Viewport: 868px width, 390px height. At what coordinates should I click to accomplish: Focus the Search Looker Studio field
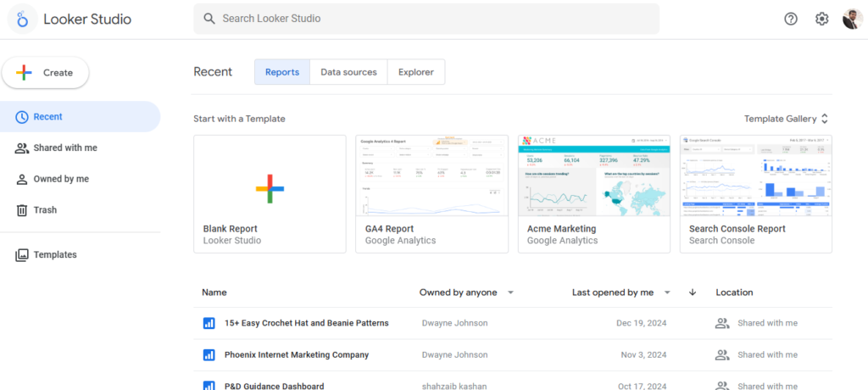[x=426, y=19]
